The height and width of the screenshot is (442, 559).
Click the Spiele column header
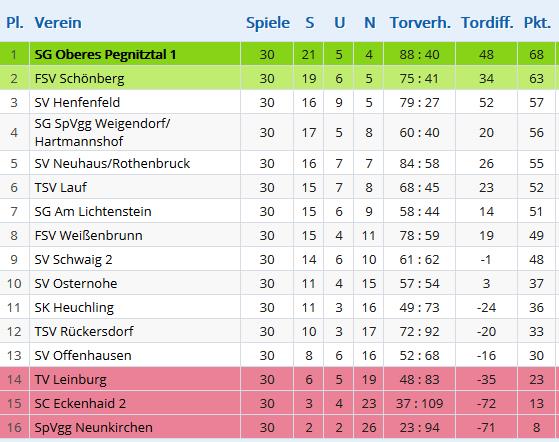[268, 23]
